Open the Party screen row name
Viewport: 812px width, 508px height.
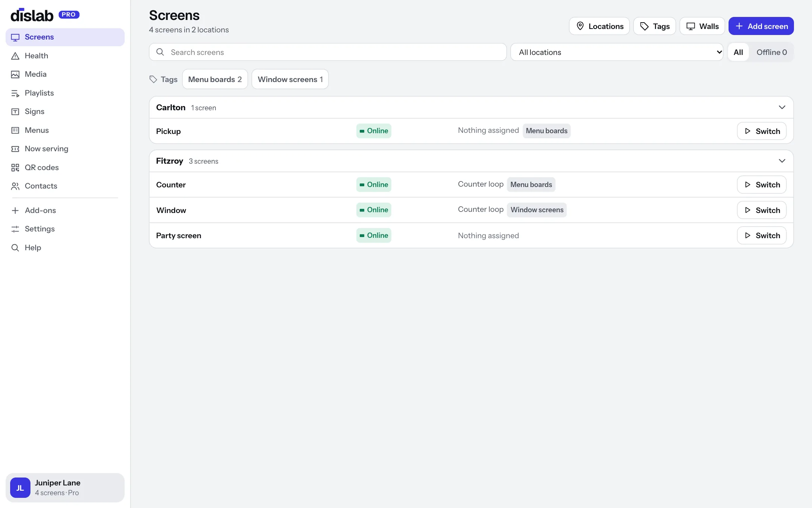tap(179, 236)
